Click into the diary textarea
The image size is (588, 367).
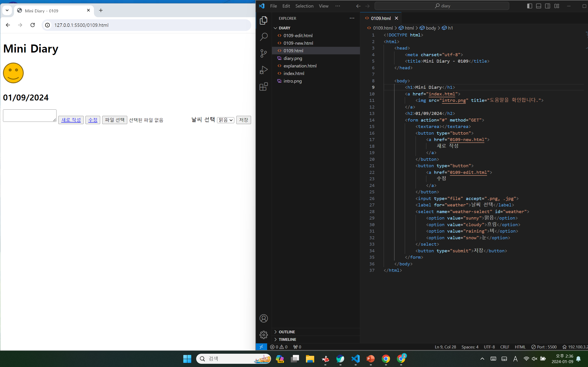pyautogui.click(x=29, y=116)
